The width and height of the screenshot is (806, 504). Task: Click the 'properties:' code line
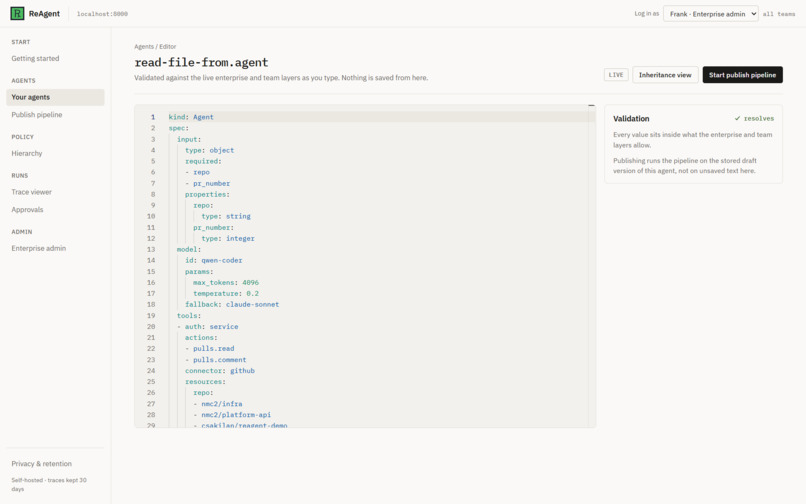(x=208, y=194)
